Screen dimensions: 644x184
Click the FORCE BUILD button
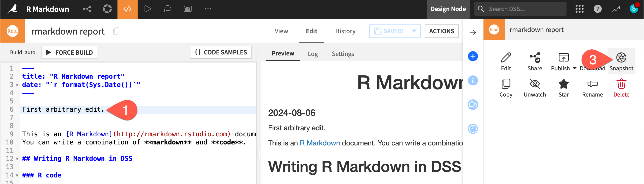pos(69,52)
